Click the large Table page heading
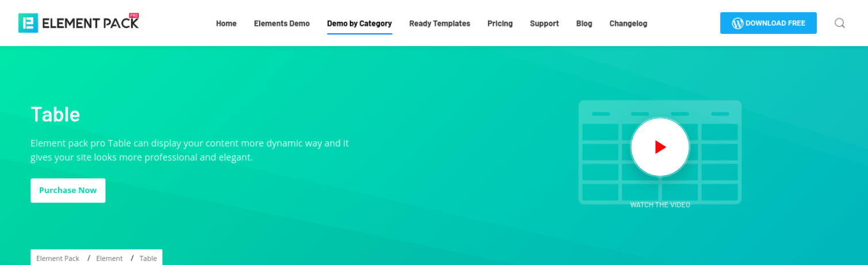868x265 pixels. [55, 115]
